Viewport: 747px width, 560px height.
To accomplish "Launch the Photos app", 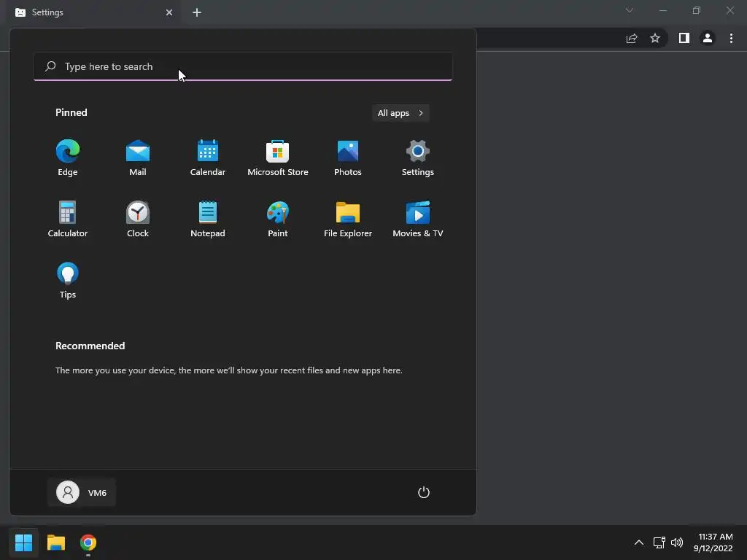I will [x=348, y=157].
